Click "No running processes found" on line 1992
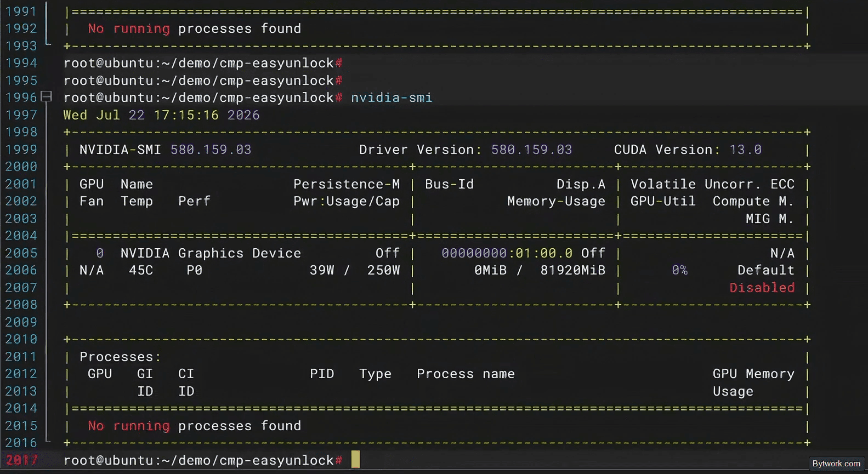Image resolution: width=868 pixels, height=474 pixels. coord(194,28)
